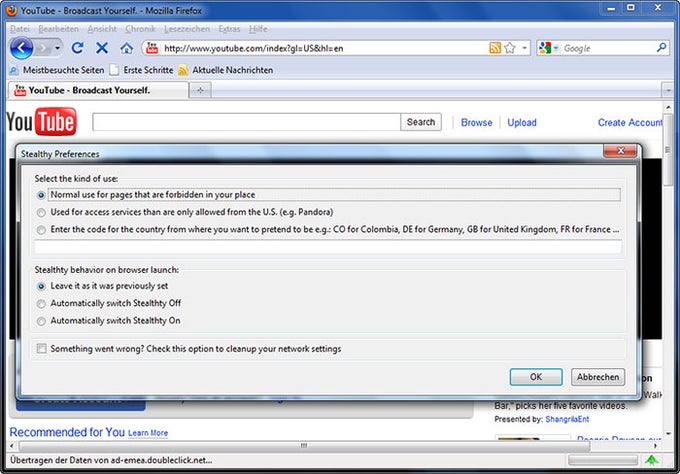The image size is (680, 474).
Task: Open the Bearbeiten menu
Action: (59, 29)
